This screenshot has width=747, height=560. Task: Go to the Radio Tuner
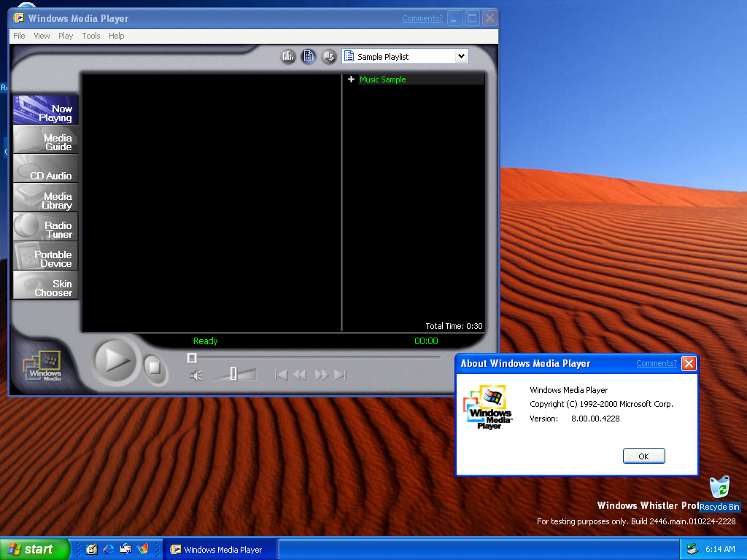[46, 229]
